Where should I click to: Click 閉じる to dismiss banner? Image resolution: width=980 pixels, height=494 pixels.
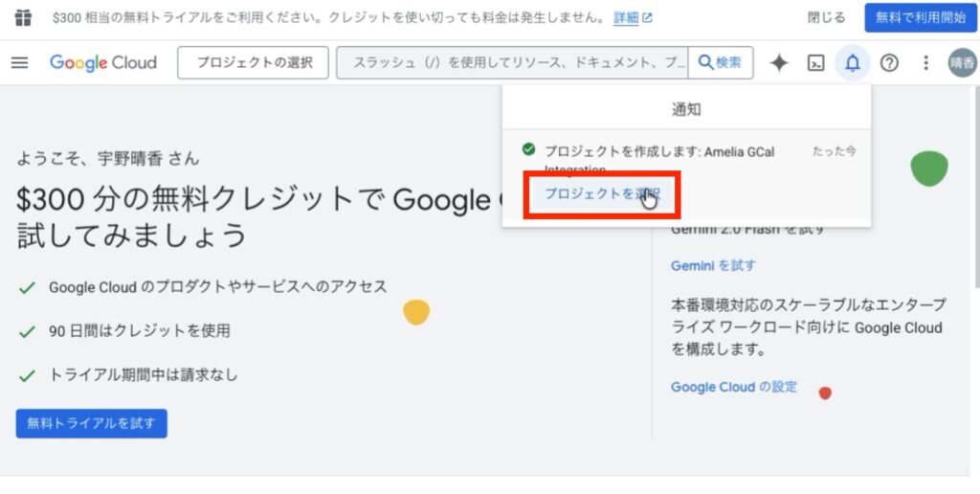point(826,18)
